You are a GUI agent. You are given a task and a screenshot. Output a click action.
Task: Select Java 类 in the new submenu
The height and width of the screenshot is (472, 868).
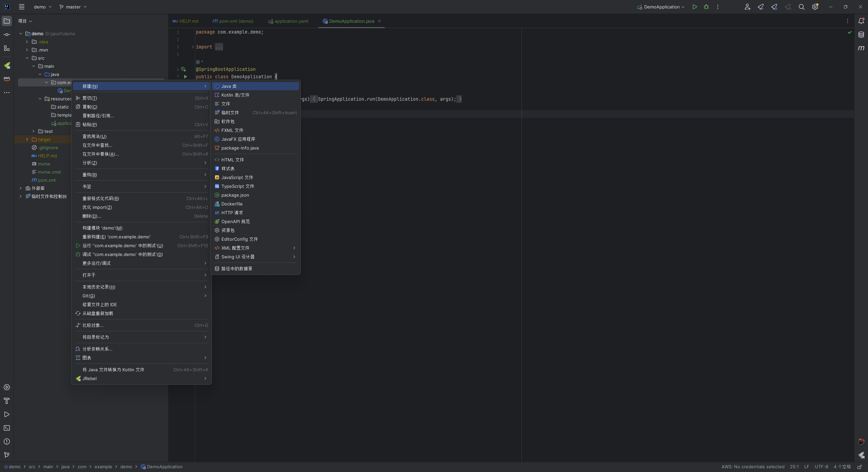[x=229, y=86]
